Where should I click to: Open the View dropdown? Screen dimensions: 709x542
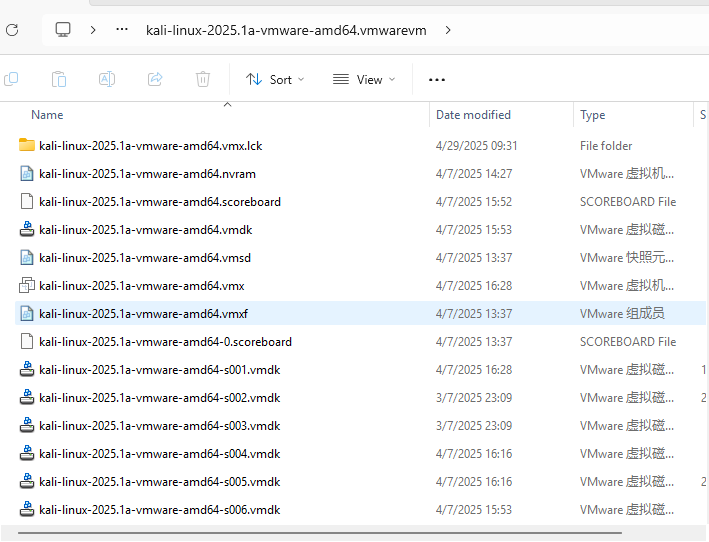pos(364,80)
